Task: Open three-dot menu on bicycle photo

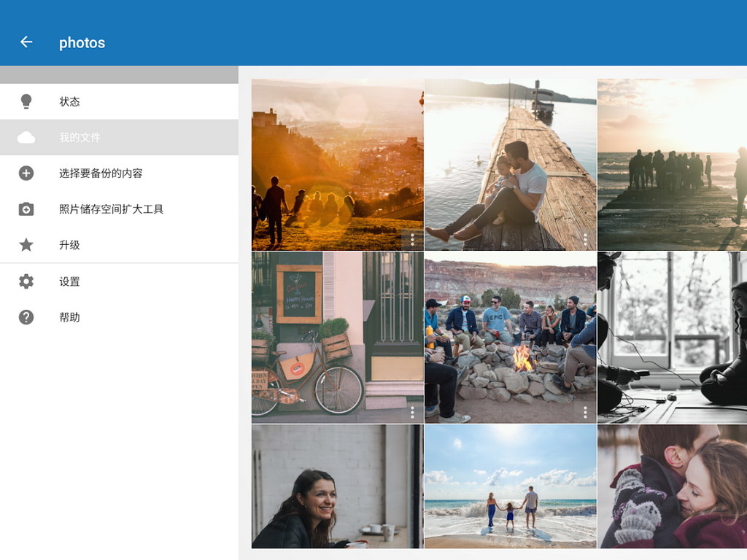Action: click(x=413, y=413)
